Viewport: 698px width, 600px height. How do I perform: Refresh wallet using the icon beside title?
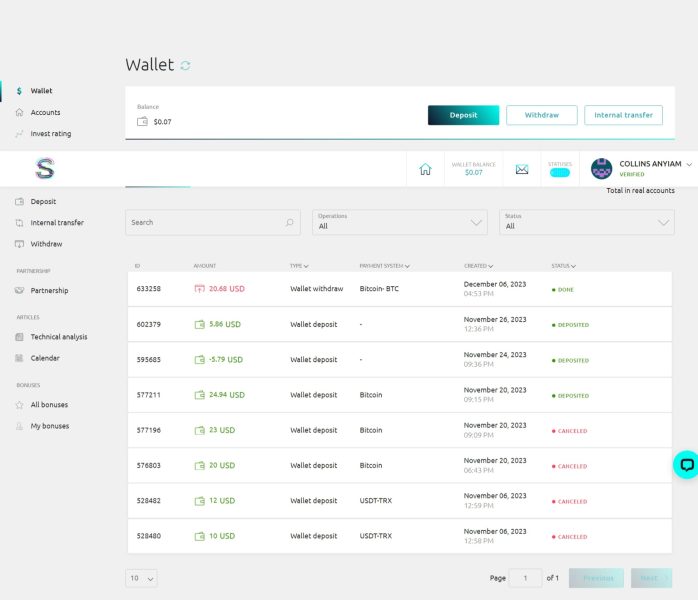(185, 66)
